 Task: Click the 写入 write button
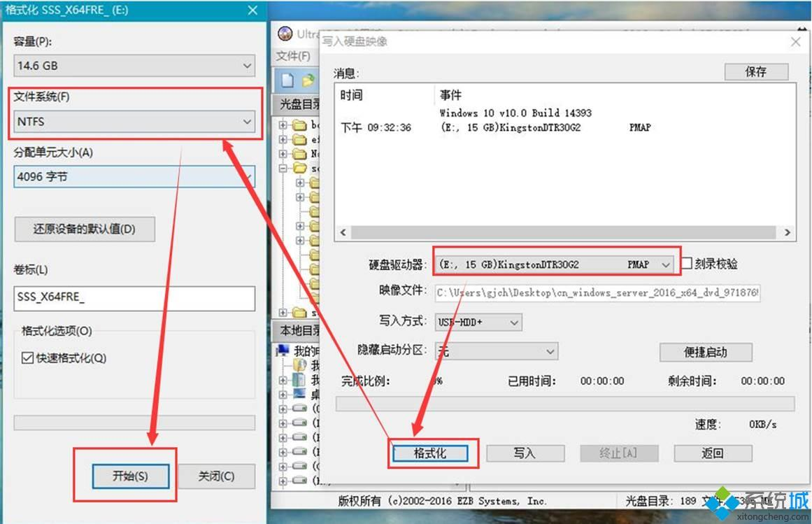(x=525, y=453)
